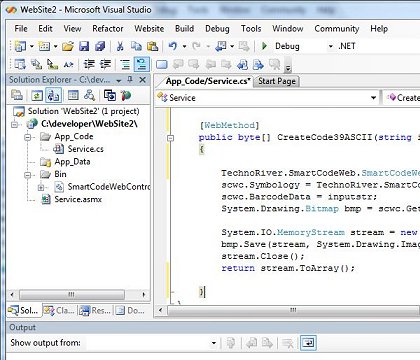The height and width of the screenshot is (360, 420).
Task: Close the Solution Explorer panel
Action: 142,80
